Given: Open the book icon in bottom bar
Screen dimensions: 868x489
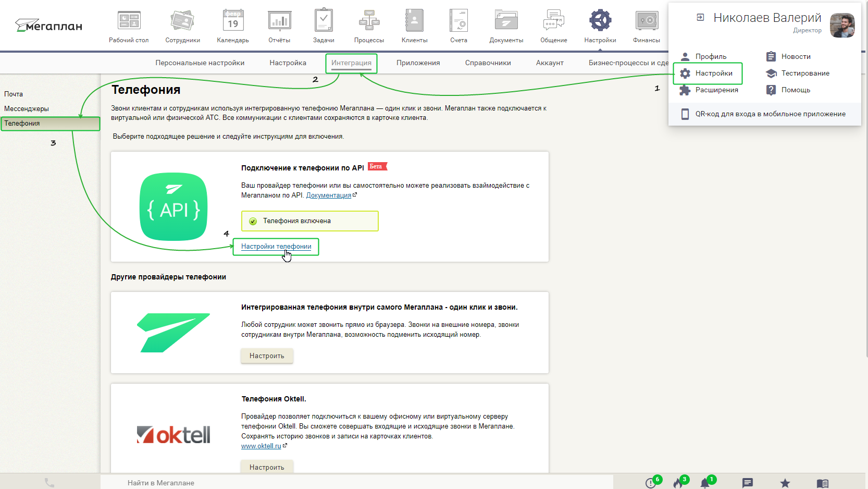Looking at the screenshot, I should pos(823,483).
